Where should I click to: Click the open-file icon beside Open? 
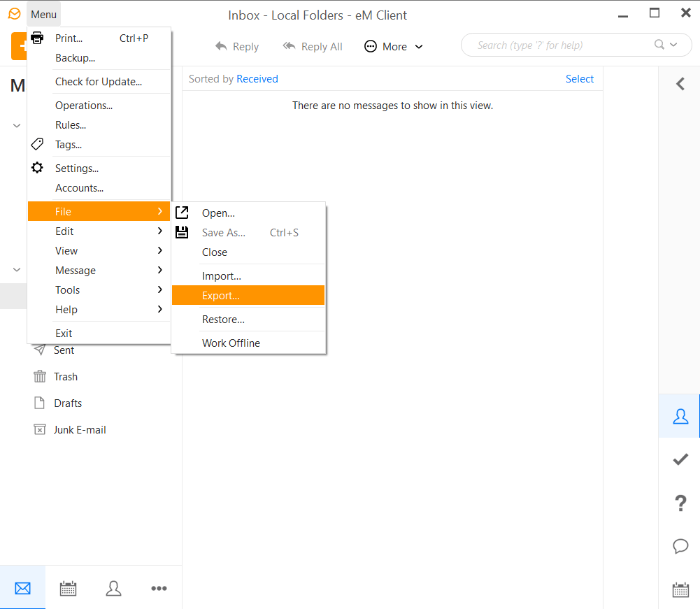click(182, 213)
